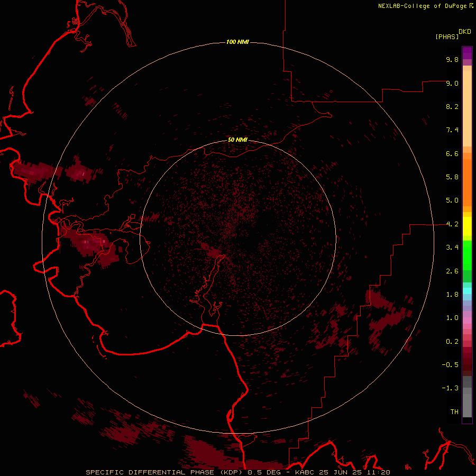
Task: Click the TH threshold label
Action: point(454,412)
